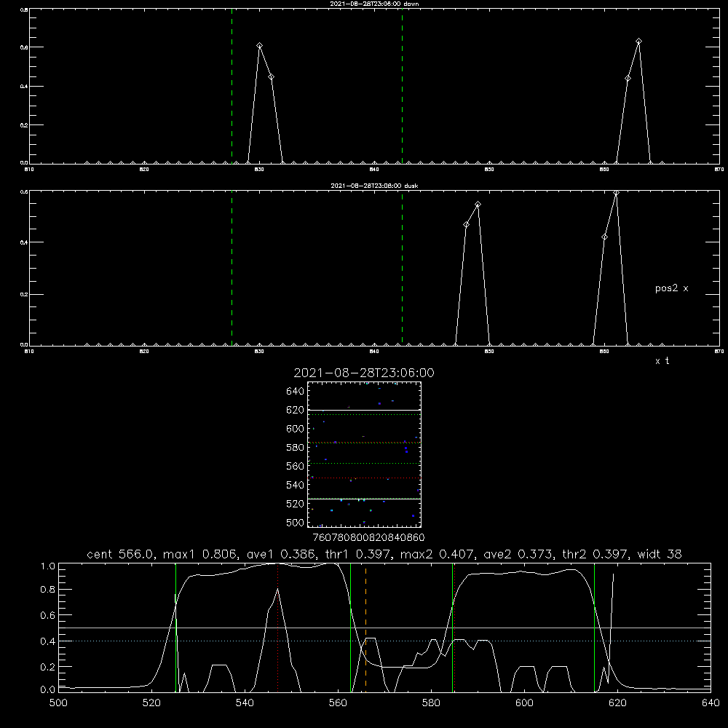The height and width of the screenshot is (728, 728).
Task: Click the orange dashed vertical line in bottom plot
Action: click(366, 627)
